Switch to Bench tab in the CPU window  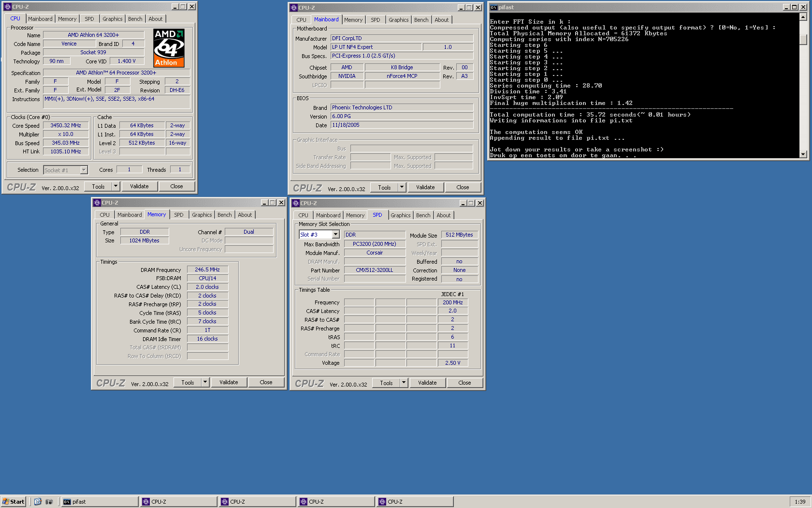point(135,19)
